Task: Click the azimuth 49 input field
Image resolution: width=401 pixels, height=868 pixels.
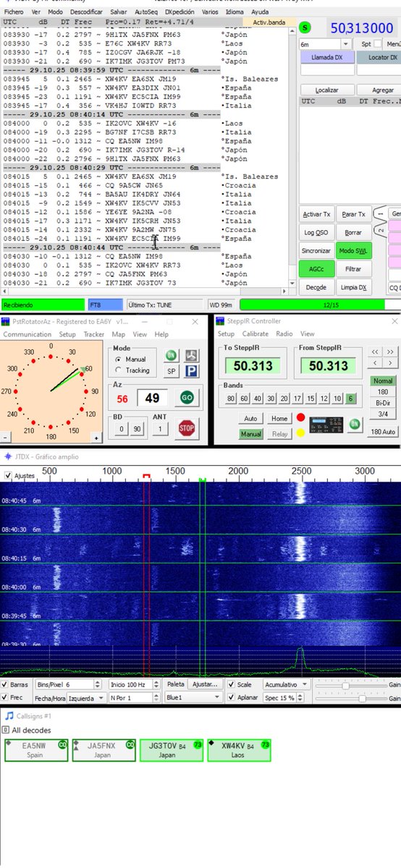Action: (152, 397)
